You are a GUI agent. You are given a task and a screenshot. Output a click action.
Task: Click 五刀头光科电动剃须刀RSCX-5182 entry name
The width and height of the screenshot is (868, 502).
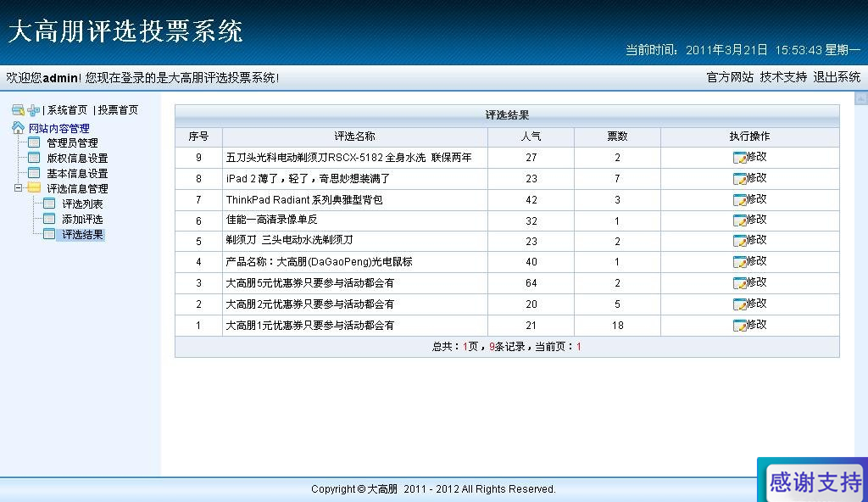pos(348,158)
